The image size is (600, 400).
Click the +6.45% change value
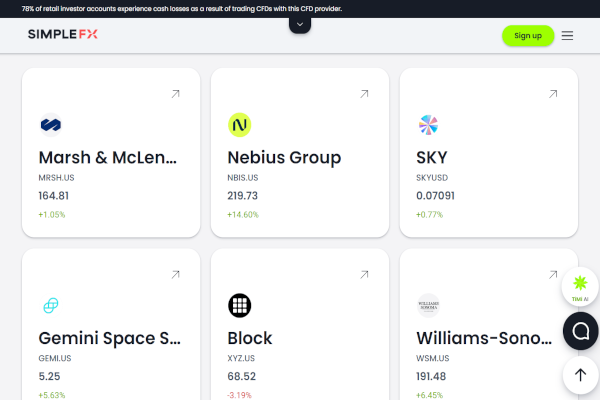coord(429,395)
